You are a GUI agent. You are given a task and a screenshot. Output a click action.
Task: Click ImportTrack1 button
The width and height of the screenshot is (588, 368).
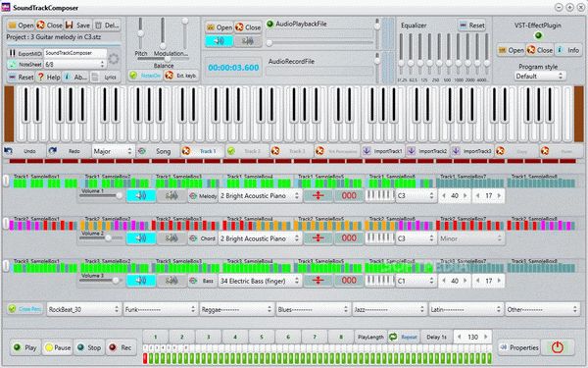click(x=382, y=151)
